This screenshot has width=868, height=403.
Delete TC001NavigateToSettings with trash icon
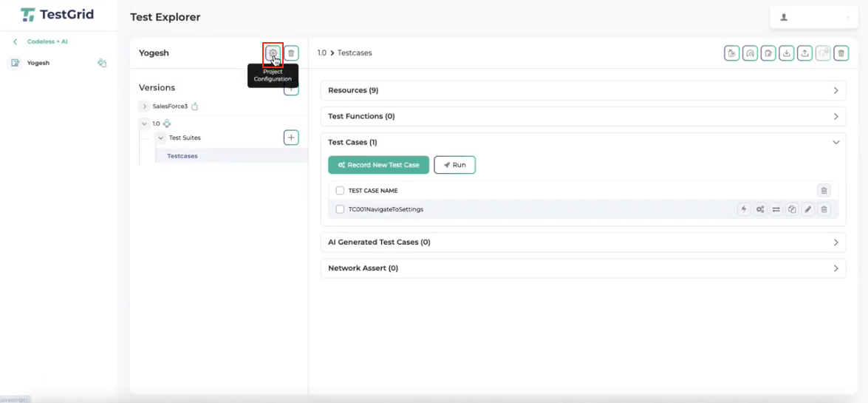[824, 209]
